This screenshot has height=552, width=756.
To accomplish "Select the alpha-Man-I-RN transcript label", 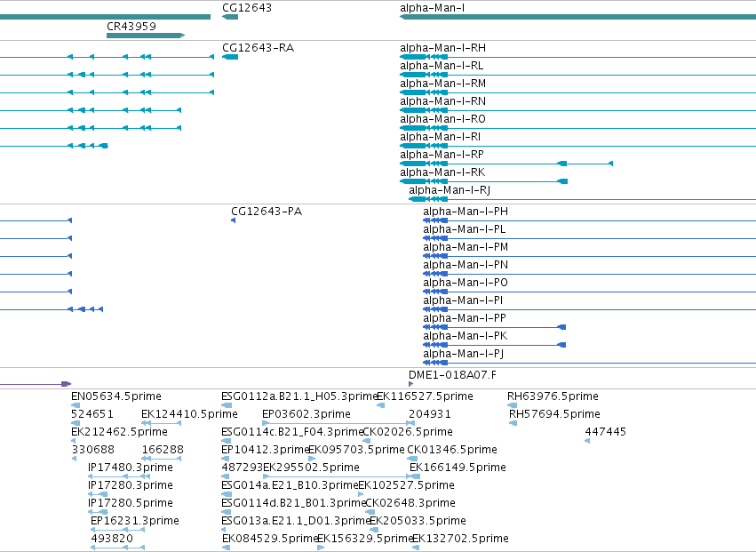I will click(x=442, y=101).
